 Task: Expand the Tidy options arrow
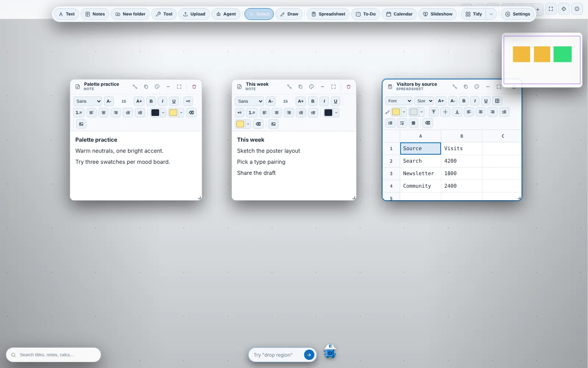click(491, 14)
